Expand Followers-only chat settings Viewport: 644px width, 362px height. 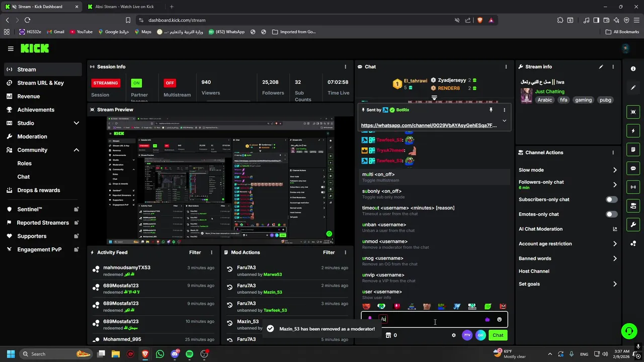[615, 185]
